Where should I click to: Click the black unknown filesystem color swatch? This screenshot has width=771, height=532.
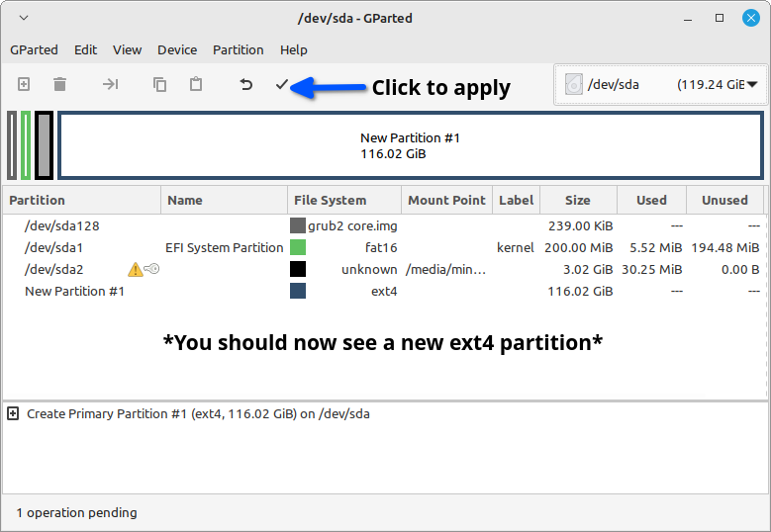click(x=298, y=269)
